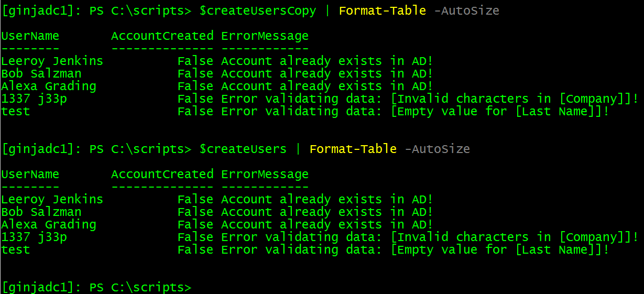
Task: Click Format-Table in the first command line
Action: click(x=382, y=11)
